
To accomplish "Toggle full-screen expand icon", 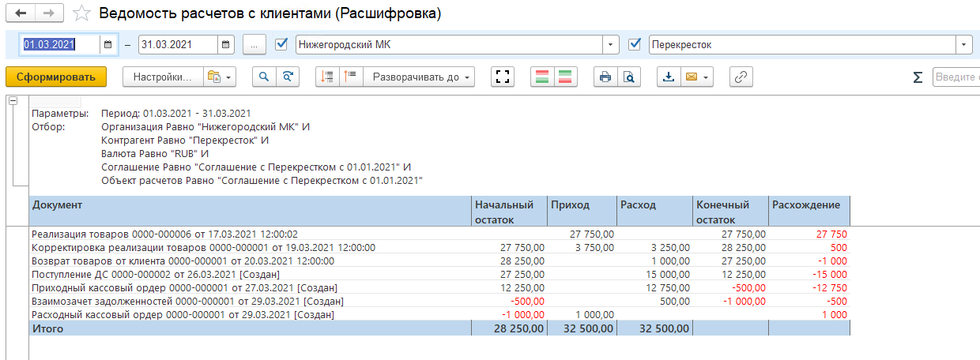I will pyautogui.click(x=503, y=77).
